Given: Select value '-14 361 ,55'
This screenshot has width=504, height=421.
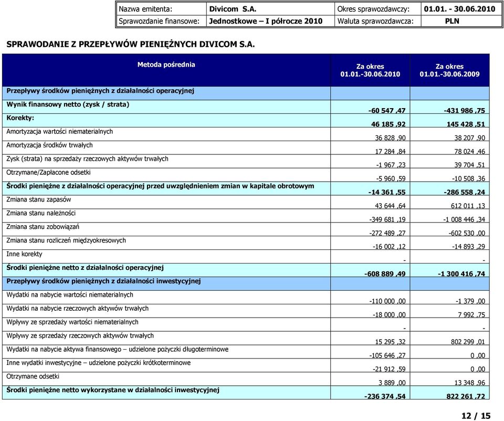Looking at the screenshot, I should (387, 192).
